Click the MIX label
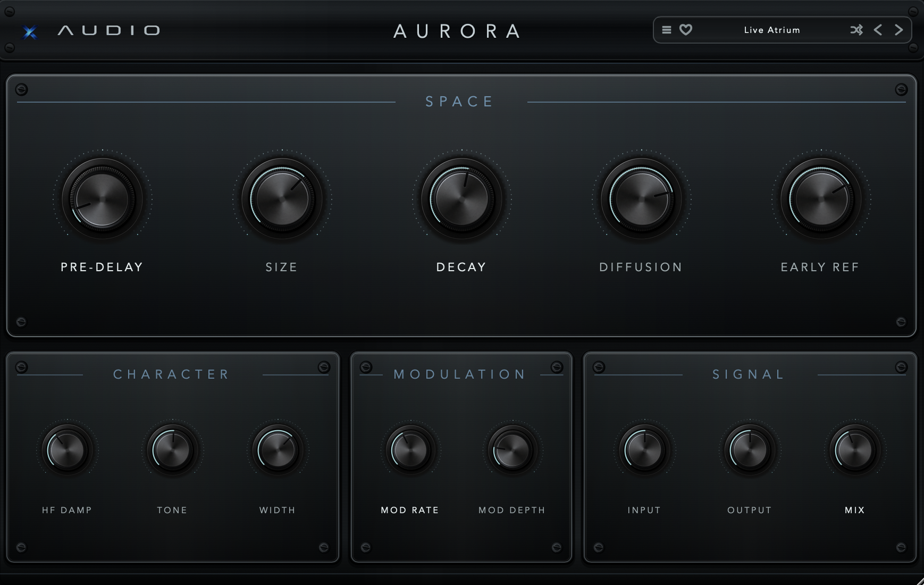This screenshot has height=585, width=924. (x=855, y=510)
